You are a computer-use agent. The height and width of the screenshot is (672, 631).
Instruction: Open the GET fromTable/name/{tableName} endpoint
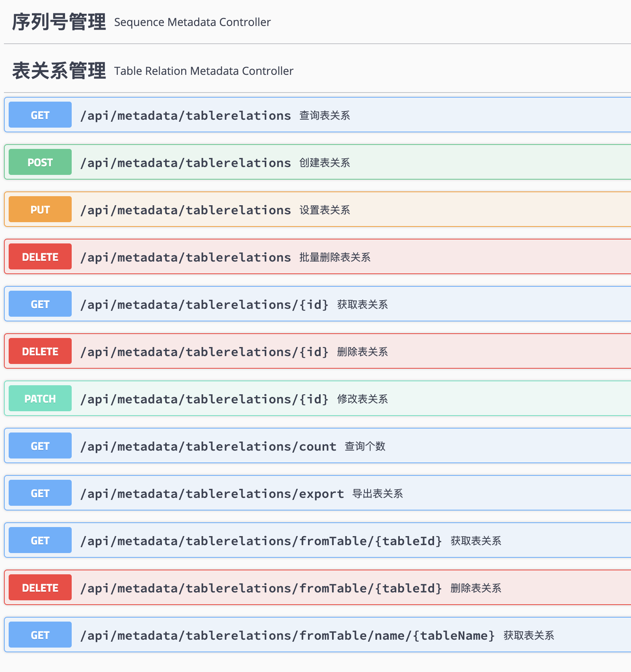[315, 635]
